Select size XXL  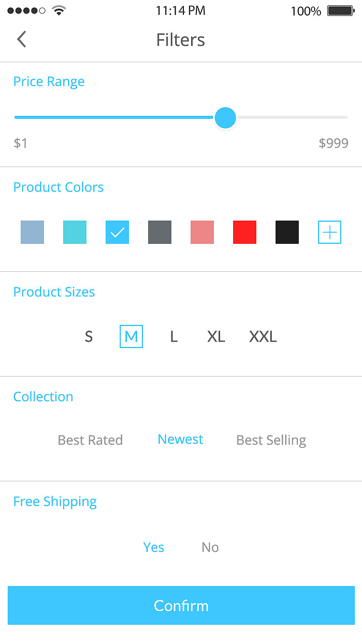(x=263, y=336)
